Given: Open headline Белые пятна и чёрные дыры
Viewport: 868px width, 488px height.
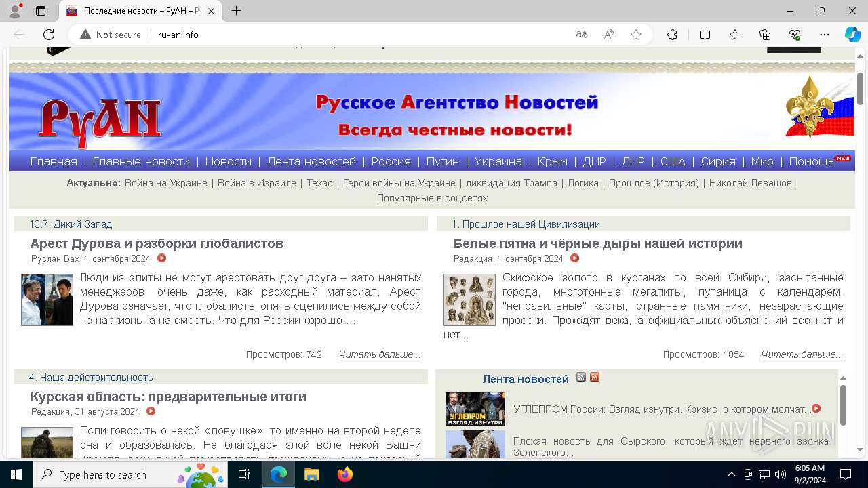Looking at the screenshot, I should point(597,243).
